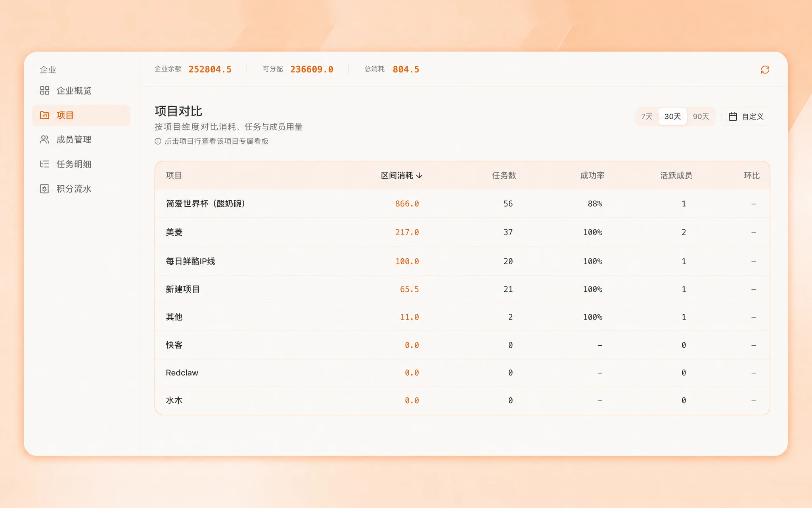Click the sort arrow next to 区间消耗
812x508 pixels.
click(x=419, y=175)
